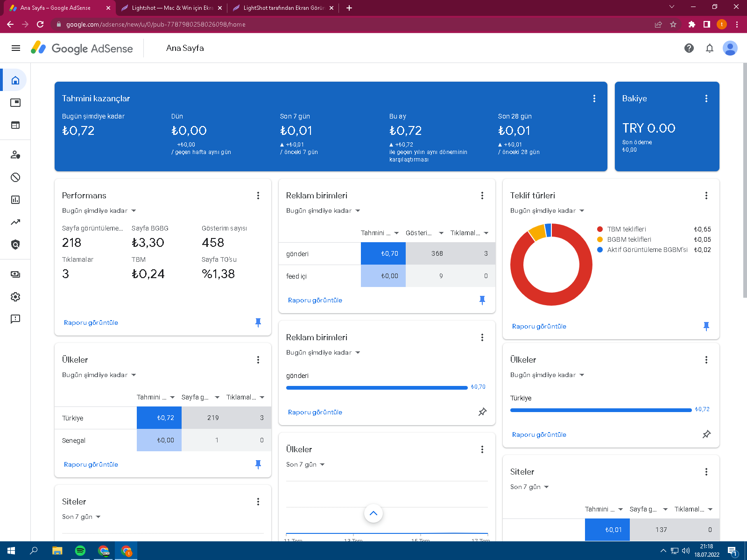The width and height of the screenshot is (747, 560).
Task: Open the Help question mark icon
Action: click(x=689, y=48)
